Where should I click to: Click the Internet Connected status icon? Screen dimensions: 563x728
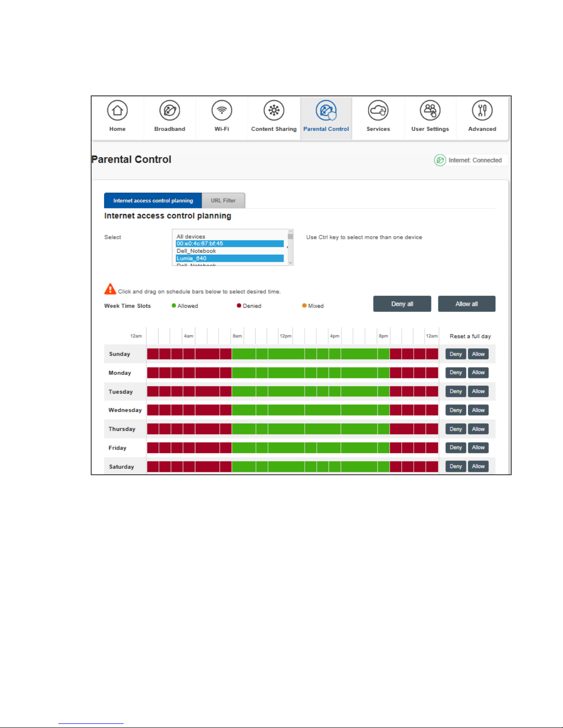point(440,160)
